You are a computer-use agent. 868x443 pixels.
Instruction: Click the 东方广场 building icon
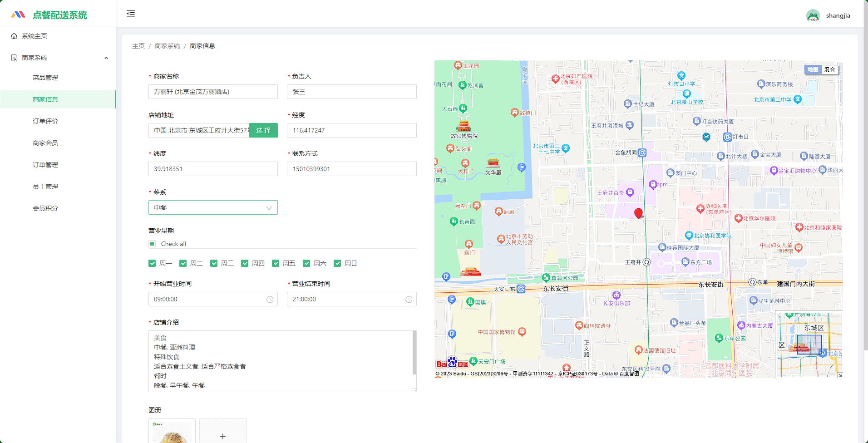point(686,262)
